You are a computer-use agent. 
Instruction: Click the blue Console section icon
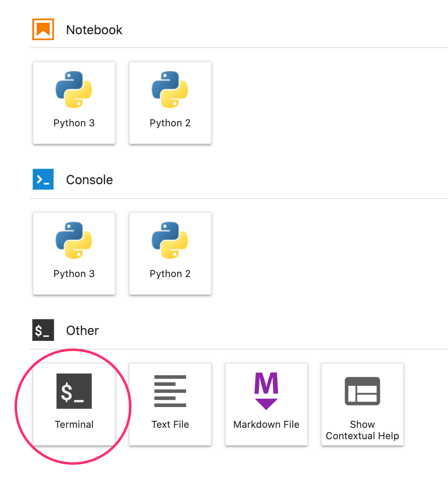[x=43, y=179]
